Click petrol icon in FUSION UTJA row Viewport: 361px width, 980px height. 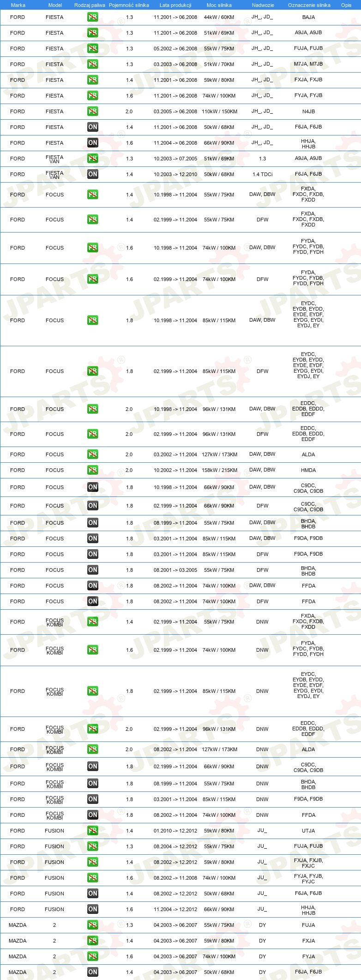(x=92, y=831)
